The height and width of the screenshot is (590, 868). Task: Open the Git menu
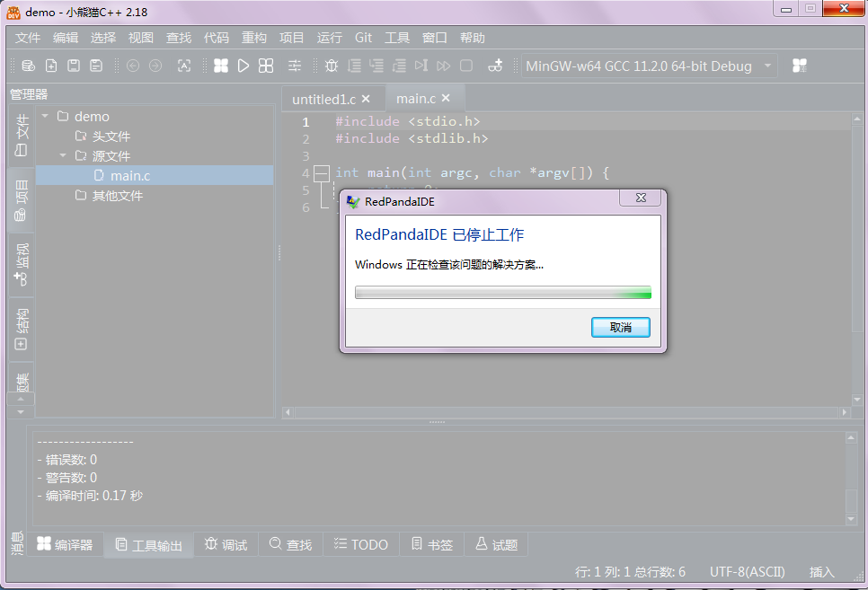coord(363,38)
